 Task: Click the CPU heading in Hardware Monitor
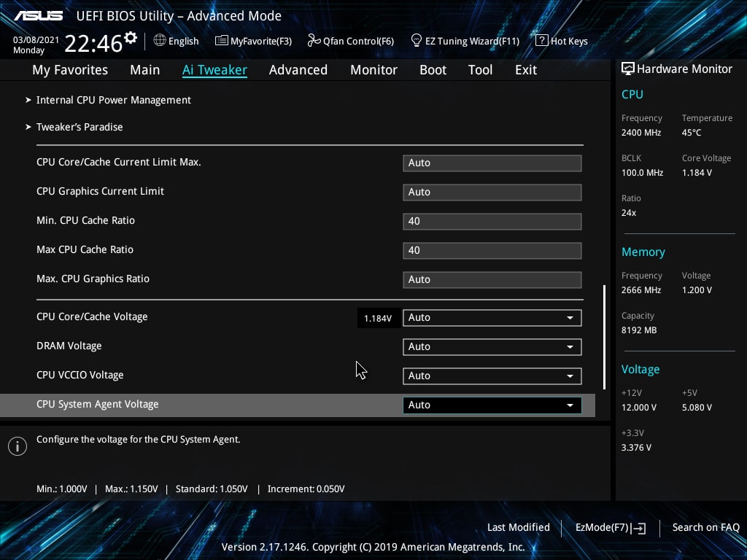coord(632,94)
